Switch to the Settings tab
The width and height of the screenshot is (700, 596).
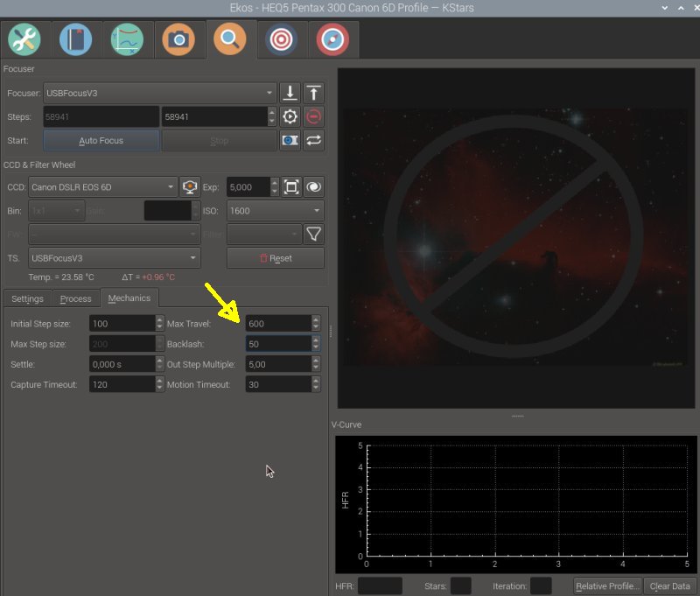point(28,298)
